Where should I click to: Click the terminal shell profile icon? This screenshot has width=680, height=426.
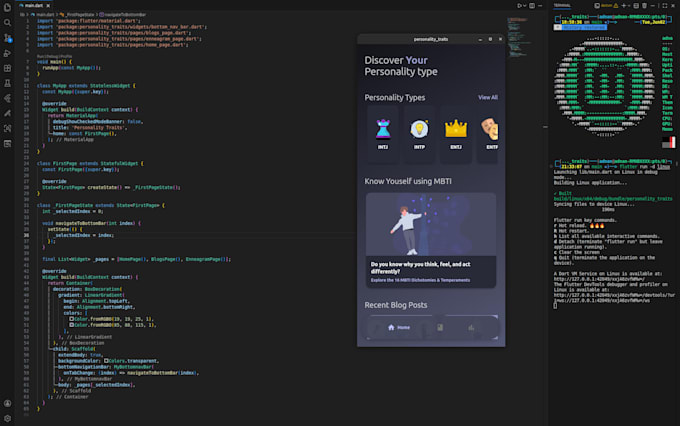tap(597, 6)
